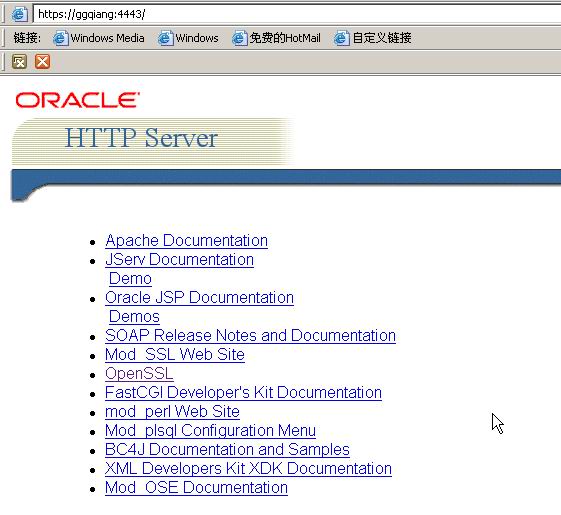Open the Apache Documentation link
The image size is (561, 515).
pos(186,241)
